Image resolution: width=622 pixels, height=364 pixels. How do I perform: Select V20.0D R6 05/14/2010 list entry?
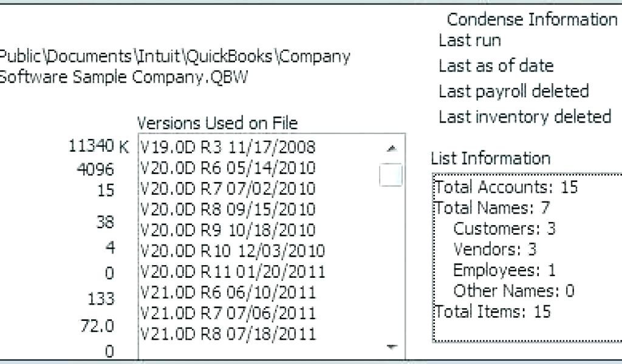pos(228,167)
